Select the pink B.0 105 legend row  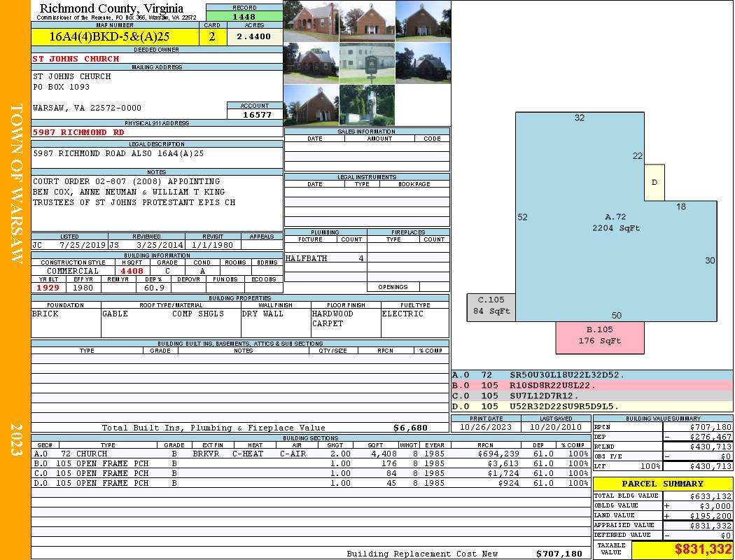point(591,386)
